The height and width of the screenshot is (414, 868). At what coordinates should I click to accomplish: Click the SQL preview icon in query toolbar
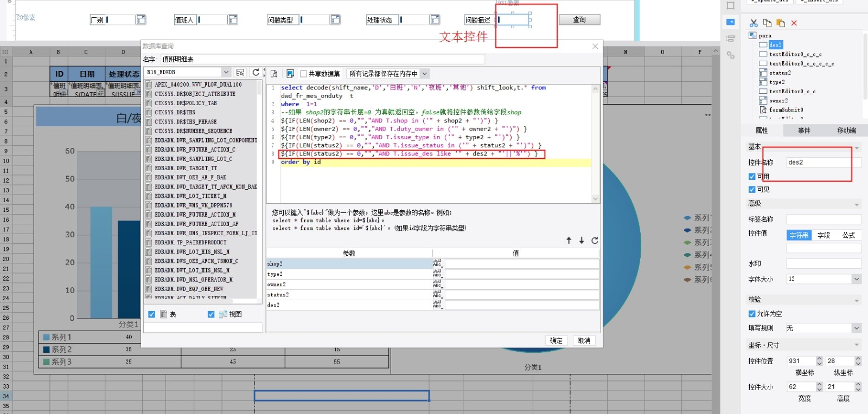(274, 74)
